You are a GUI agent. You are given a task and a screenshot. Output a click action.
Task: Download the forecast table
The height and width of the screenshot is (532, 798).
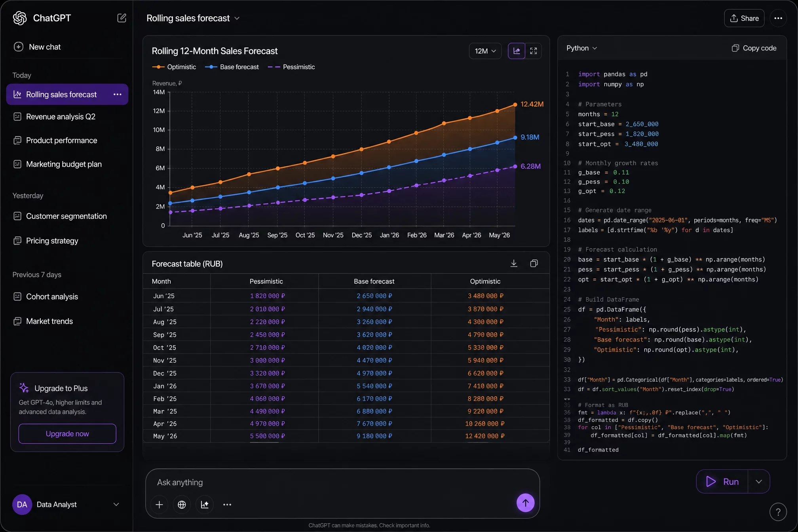(514, 263)
